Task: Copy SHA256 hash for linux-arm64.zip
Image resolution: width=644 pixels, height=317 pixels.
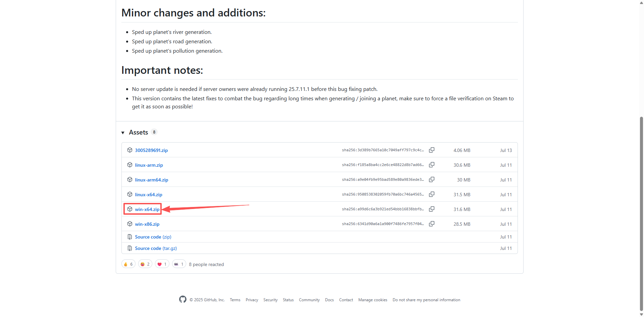Action: [x=432, y=179]
